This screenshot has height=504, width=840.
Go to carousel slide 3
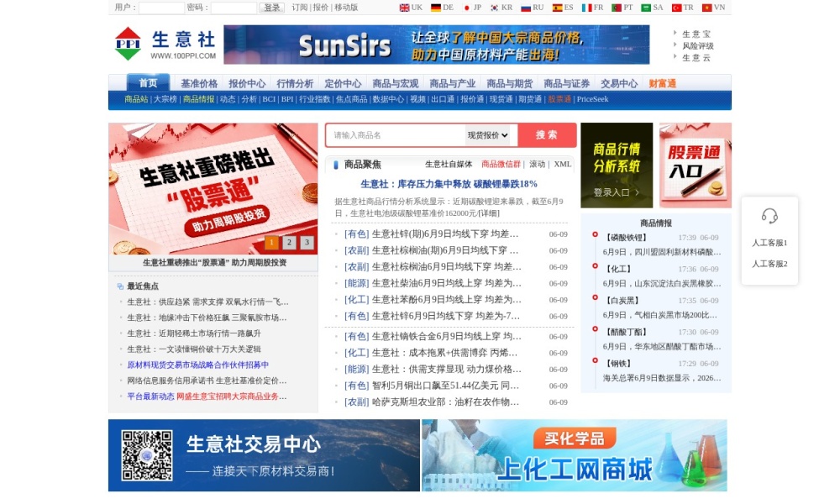307,243
